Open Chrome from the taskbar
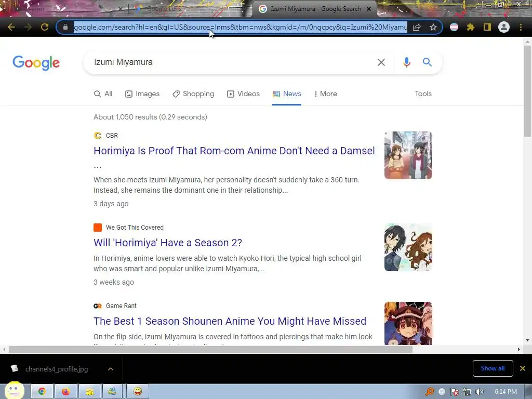The width and height of the screenshot is (532, 399). [42, 392]
